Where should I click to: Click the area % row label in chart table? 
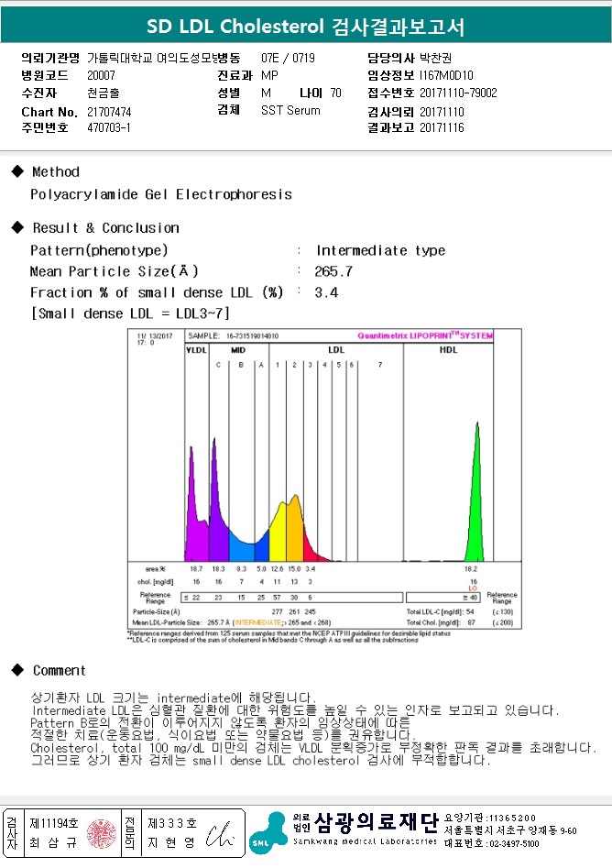[x=156, y=568]
